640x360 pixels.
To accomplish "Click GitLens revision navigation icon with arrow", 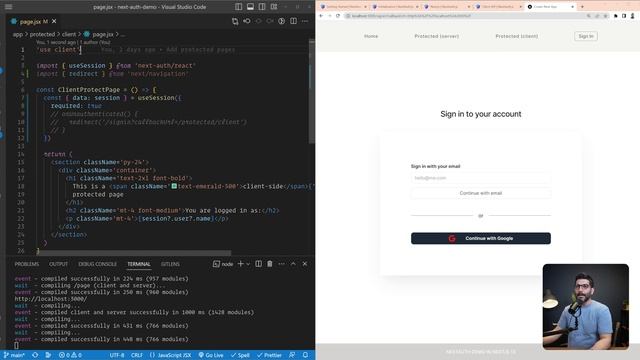I will tap(247, 21).
